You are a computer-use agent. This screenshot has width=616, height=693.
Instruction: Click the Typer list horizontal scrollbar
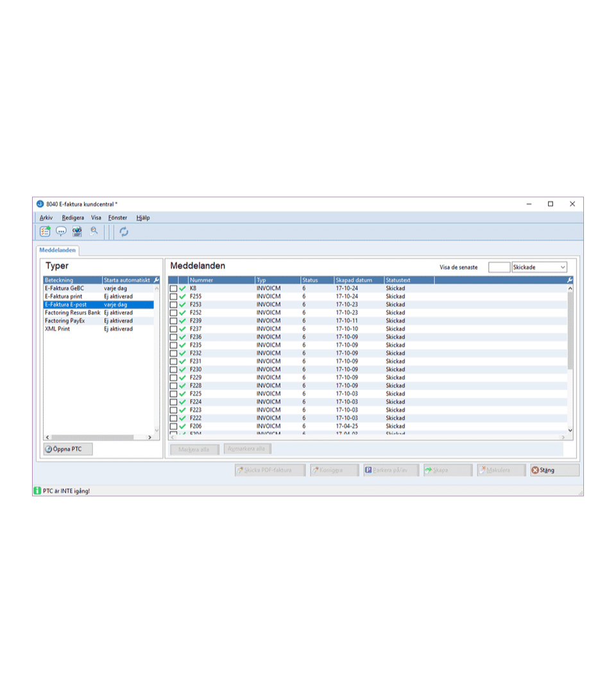(93, 437)
